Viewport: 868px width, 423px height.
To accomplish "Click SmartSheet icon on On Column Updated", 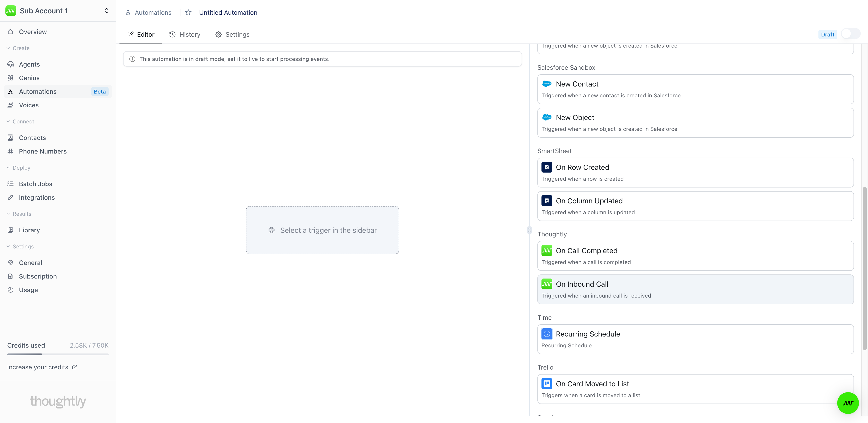I will tap(546, 201).
